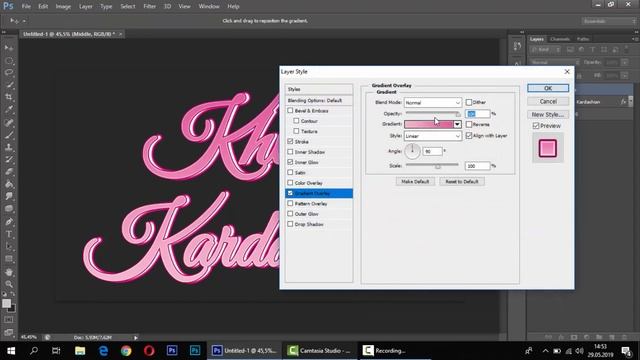Image resolution: width=640 pixels, height=360 pixels.
Task: Enable the Inner Shadow effect
Action: (x=290, y=152)
